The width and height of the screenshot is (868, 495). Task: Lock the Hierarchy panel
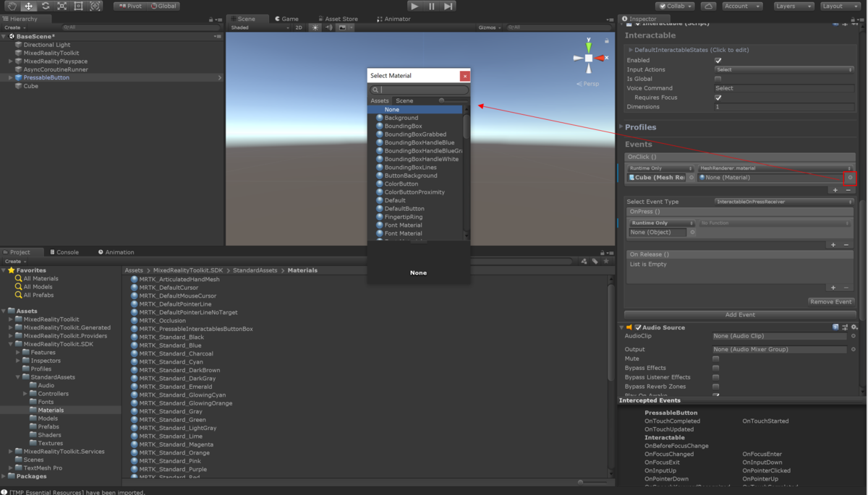click(211, 20)
